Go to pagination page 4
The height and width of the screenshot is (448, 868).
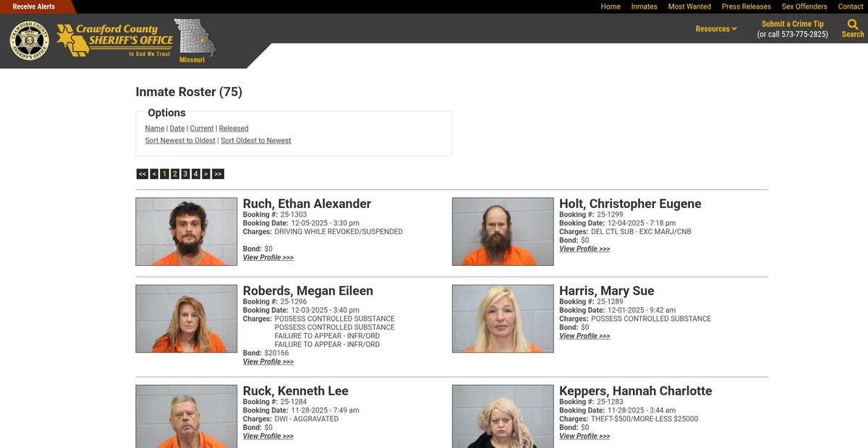point(195,174)
